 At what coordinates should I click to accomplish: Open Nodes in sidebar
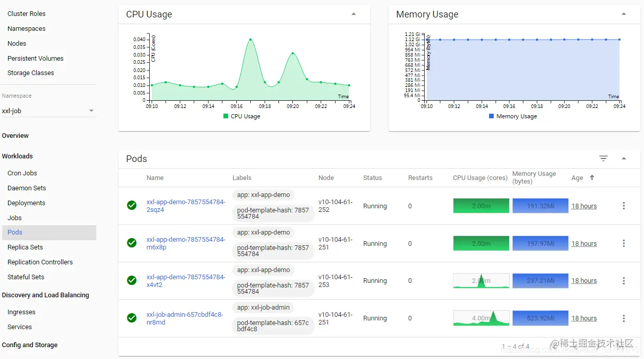pyautogui.click(x=16, y=44)
